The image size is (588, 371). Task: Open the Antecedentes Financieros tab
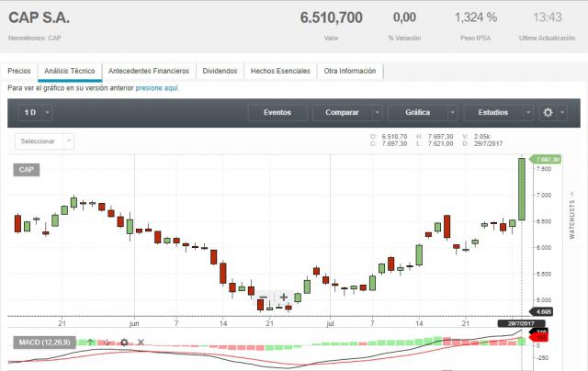[149, 72]
